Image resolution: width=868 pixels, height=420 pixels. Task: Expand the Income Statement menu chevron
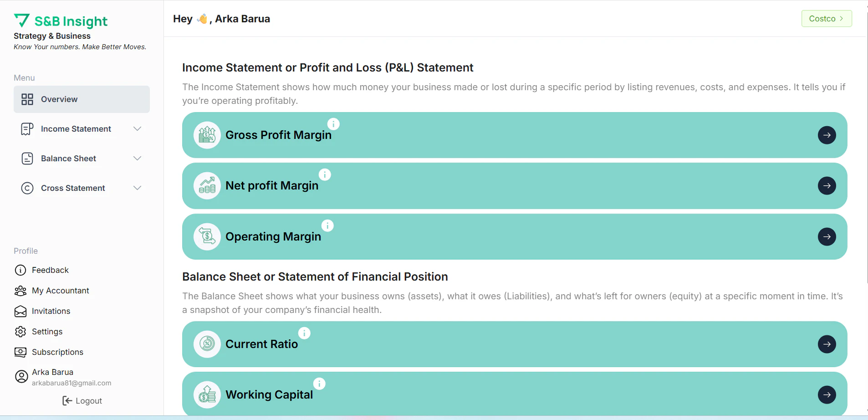coord(137,129)
